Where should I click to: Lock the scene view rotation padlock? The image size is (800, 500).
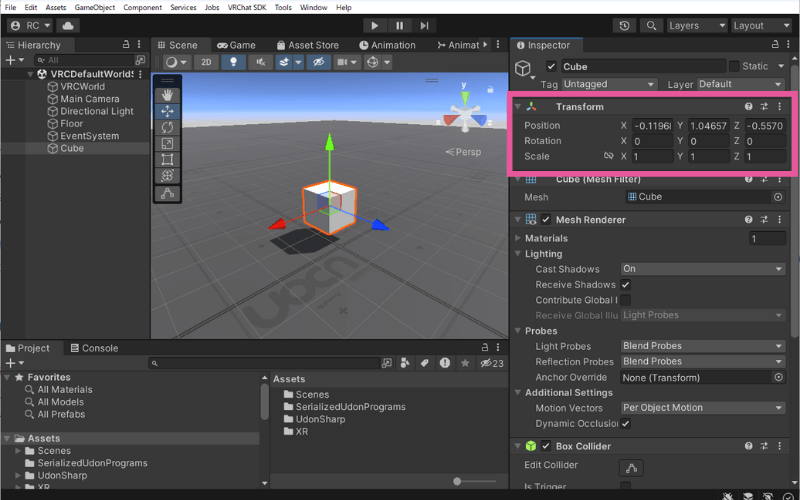(x=490, y=90)
